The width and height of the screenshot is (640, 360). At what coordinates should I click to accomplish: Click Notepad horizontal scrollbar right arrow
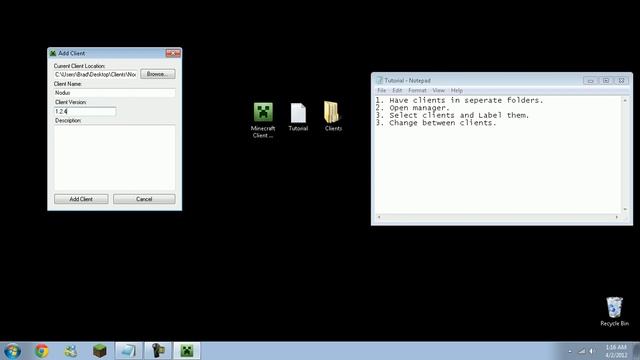pos(617,217)
